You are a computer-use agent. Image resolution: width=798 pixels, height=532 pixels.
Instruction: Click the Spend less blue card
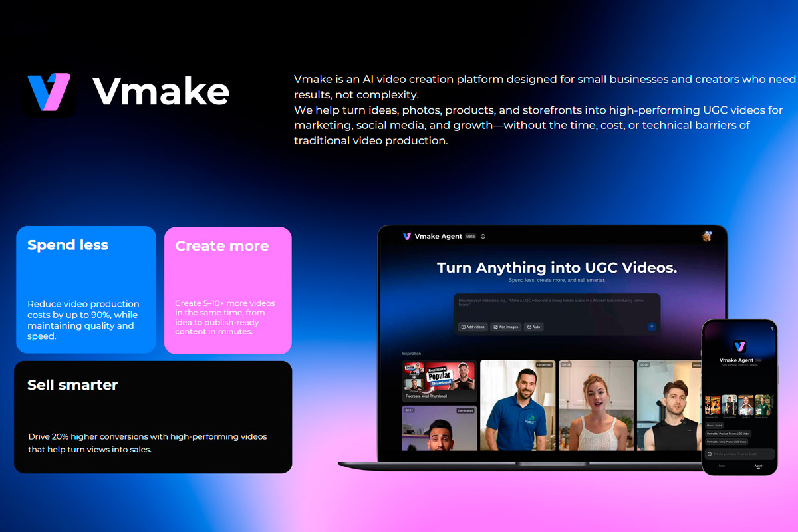[86, 290]
